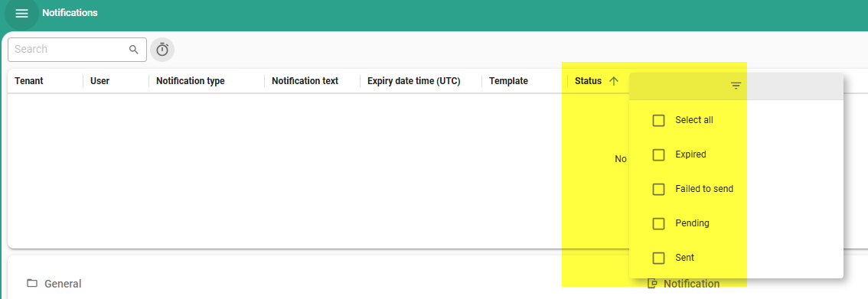Open the General section
868x299 pixels.
coord(63,284)
